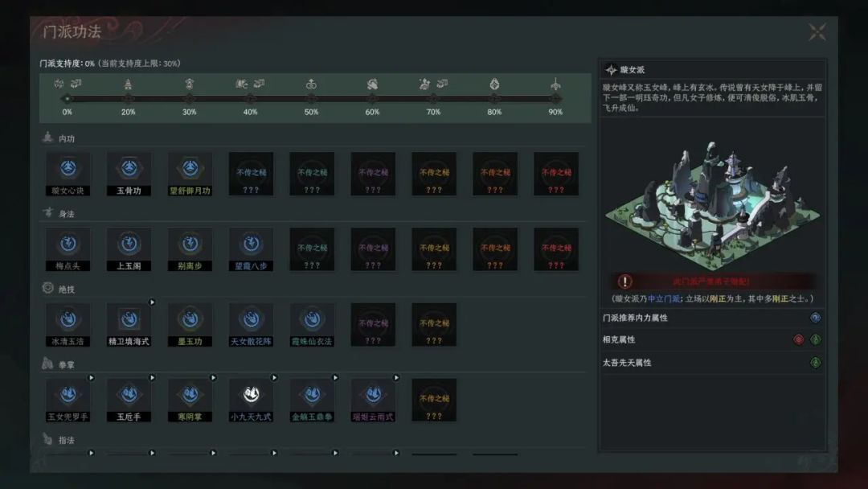The width and height of the screenshot is (868, 489).
Task: Click the red locked 不传之秘 tile in 身法
Action: point(556,249)
